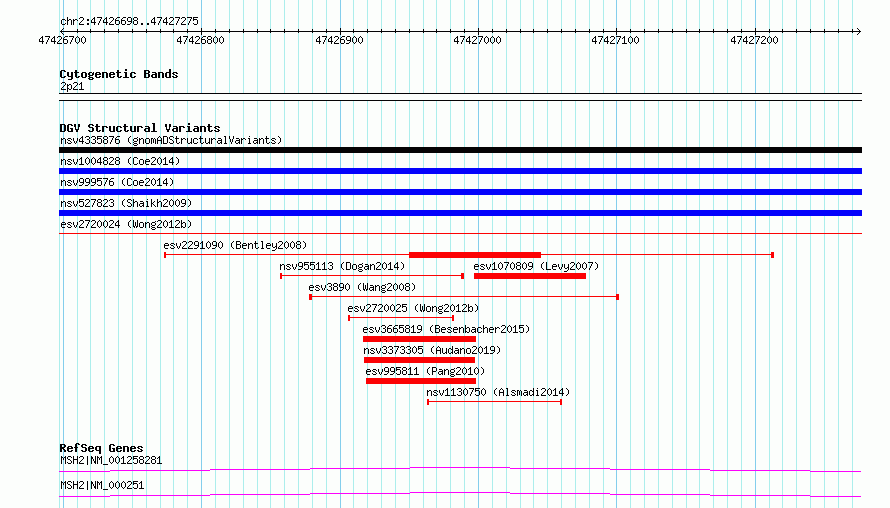Click the esv2720025 thin red feature line

tap(401, 318)
